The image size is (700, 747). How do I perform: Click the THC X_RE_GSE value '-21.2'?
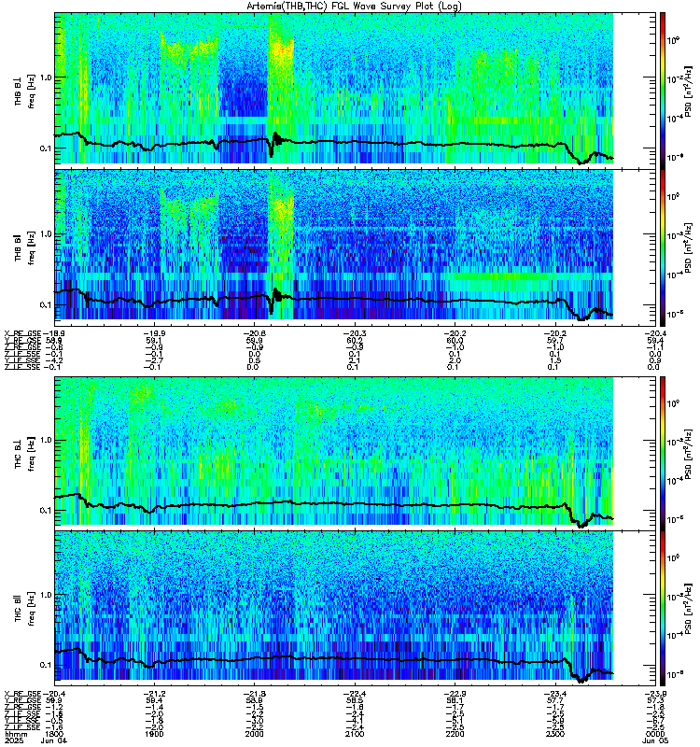154,694
